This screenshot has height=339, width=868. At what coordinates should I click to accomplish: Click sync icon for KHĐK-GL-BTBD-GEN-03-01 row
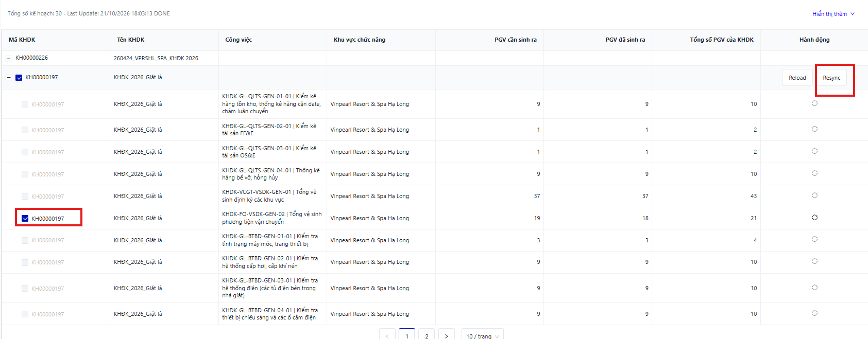(814, 288)
